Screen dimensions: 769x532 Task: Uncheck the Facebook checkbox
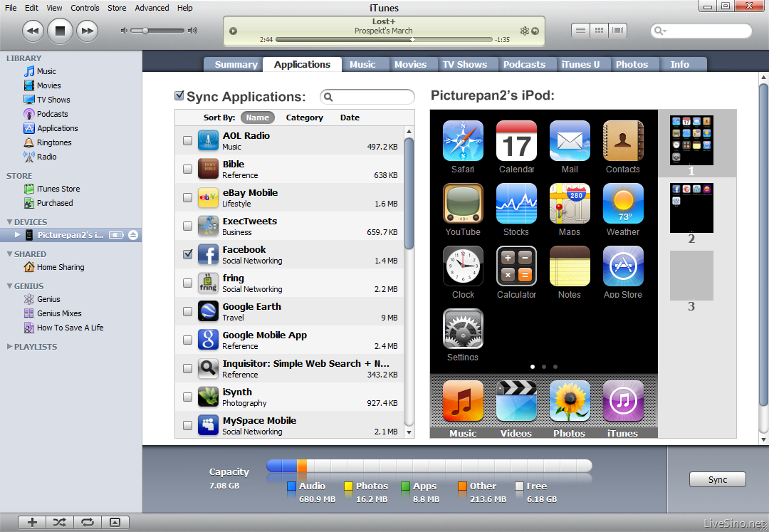coord(187,254)
